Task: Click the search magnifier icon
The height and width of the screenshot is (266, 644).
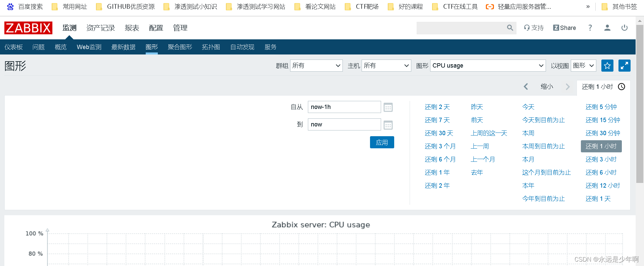Action: click(510, 28)
